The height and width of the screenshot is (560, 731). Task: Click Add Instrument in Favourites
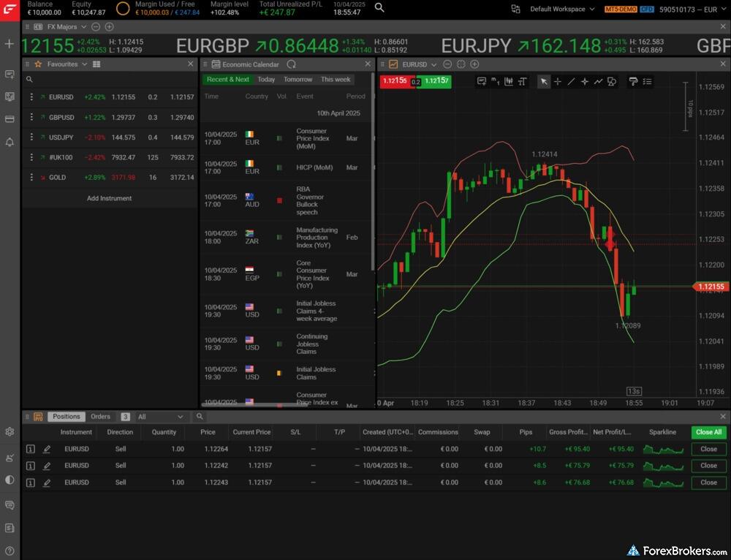pos(110,198)
